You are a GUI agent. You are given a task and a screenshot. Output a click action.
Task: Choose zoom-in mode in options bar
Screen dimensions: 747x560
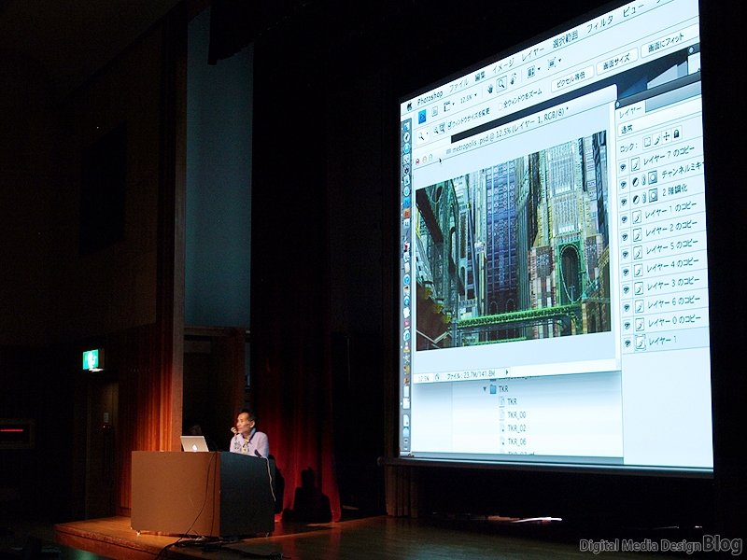pyautogui.click(x=435, y=130)
